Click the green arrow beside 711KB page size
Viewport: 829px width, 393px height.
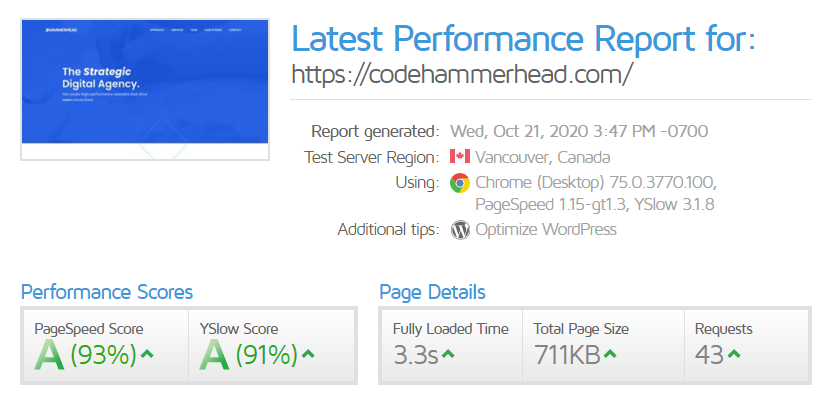click(610, 354)
